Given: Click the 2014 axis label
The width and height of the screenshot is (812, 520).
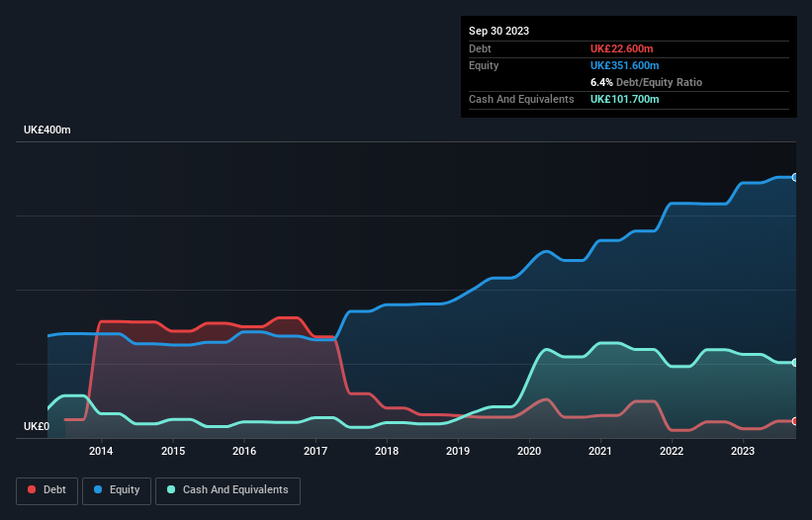Looking at the screenshot, I should click(x=101, y=451).
